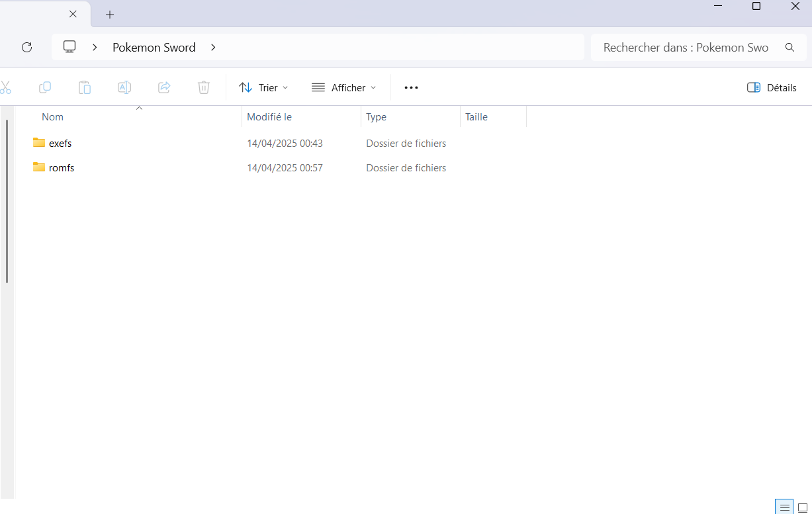Click the Delete trash can icon
The height and width of the screenshot is (514, 812).
pyautogui.click(x=204, y=87)
